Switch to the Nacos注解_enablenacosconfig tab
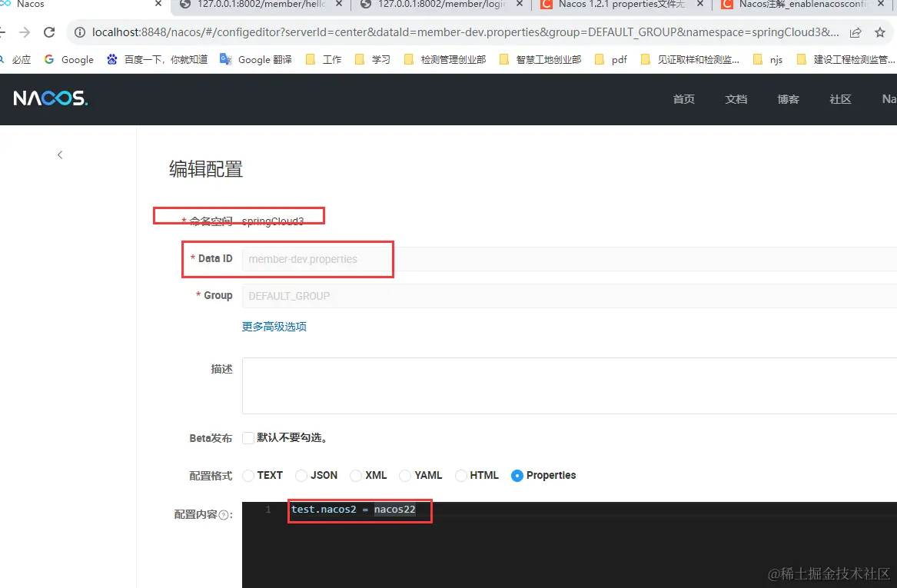The width and height of the screenshot is (897, 588). (x=802, y=5)
